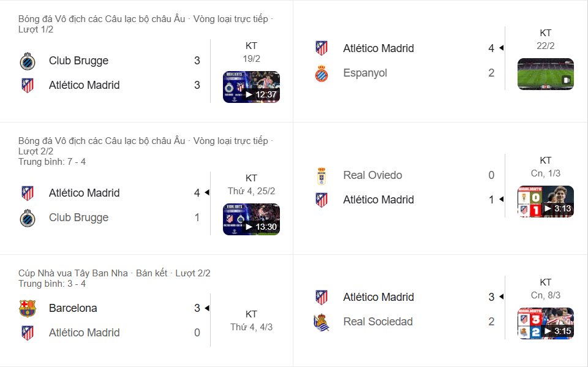The width and height of the screenshot is (588, 367).
Task: Click the Espanyol club crest
Action: 321,73
